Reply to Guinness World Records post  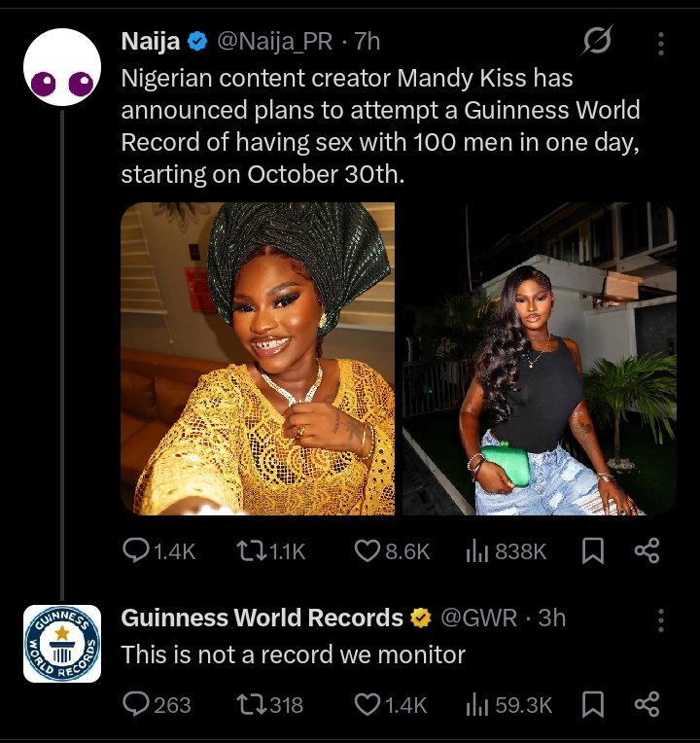(136, 704)
